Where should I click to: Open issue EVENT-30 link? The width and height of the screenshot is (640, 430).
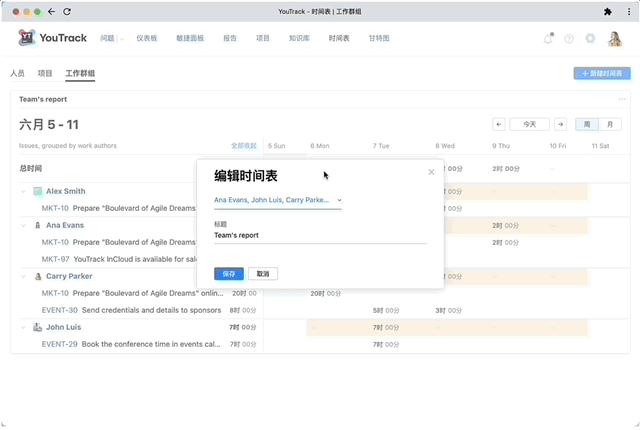tap(60, 310)
